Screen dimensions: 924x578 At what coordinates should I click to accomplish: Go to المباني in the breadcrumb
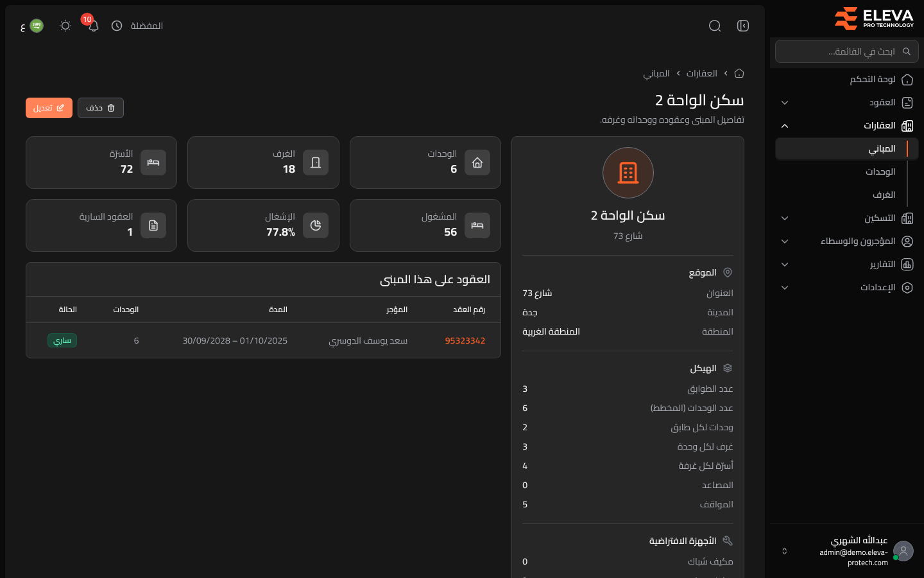click(656, 73)
